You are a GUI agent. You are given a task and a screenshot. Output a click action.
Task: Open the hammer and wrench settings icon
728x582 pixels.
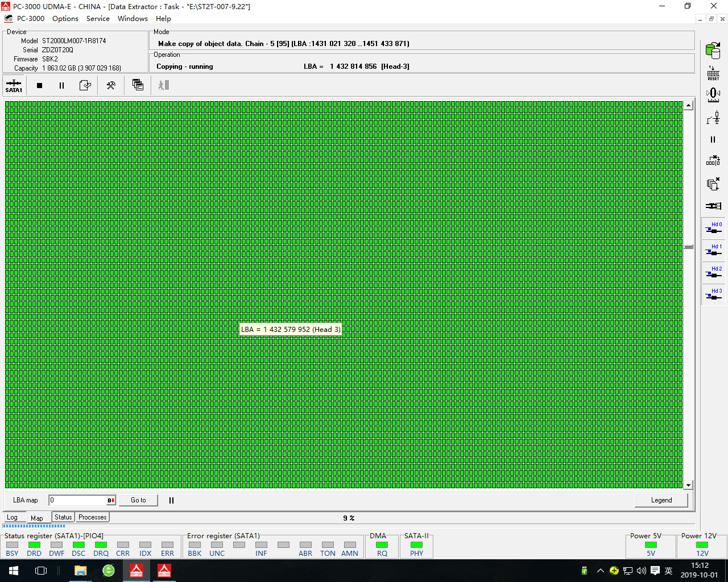point(111,85)
